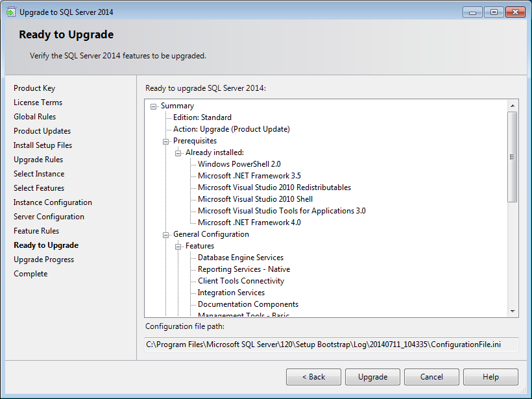Click the summary tree scroll up arrow
Viewport: 532px width, 399px height.
[x=513, y=106]
